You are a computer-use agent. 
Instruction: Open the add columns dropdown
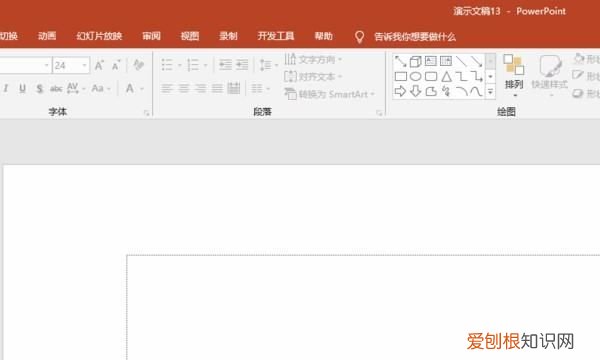coord(261,89)
